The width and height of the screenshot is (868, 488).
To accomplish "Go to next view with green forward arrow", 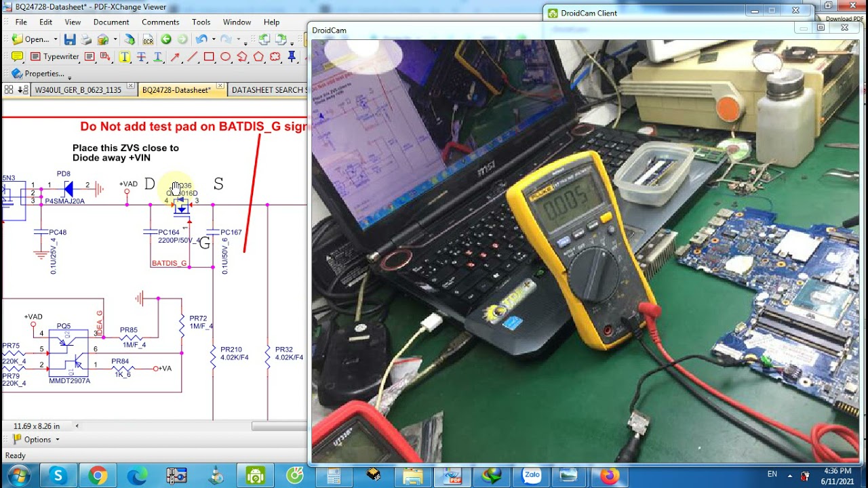I will (182, 39).
